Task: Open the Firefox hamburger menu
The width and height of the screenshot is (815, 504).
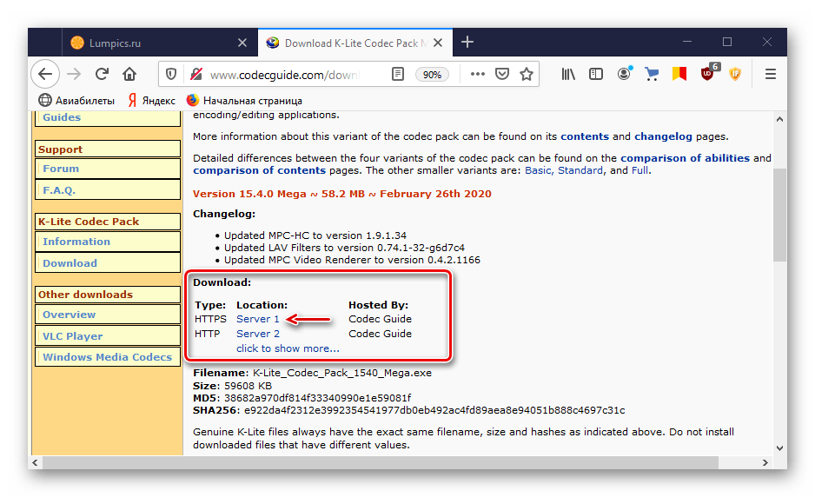Action: click(770, 75)
